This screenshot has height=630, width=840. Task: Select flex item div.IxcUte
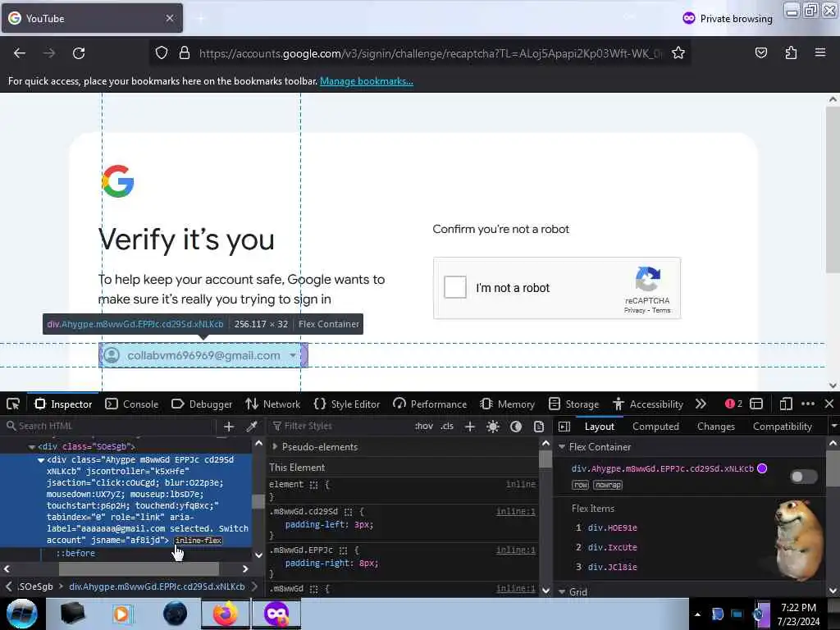click(612, 547)
